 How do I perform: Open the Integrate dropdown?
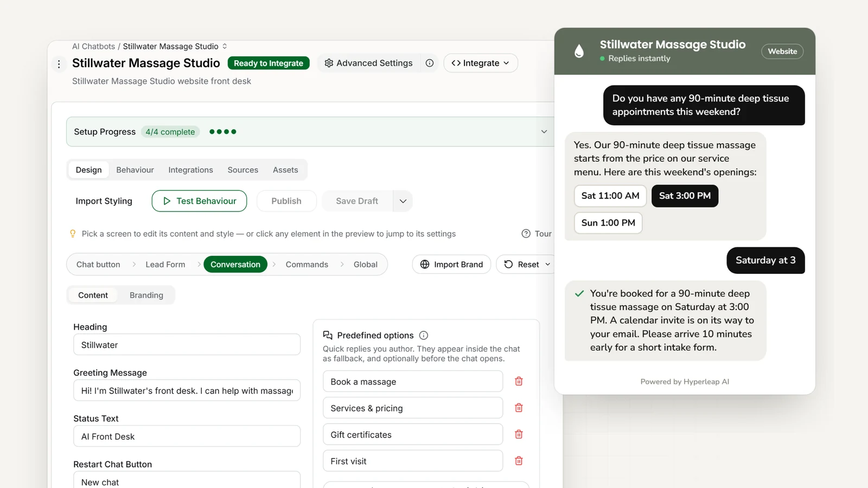pos(481,63)
